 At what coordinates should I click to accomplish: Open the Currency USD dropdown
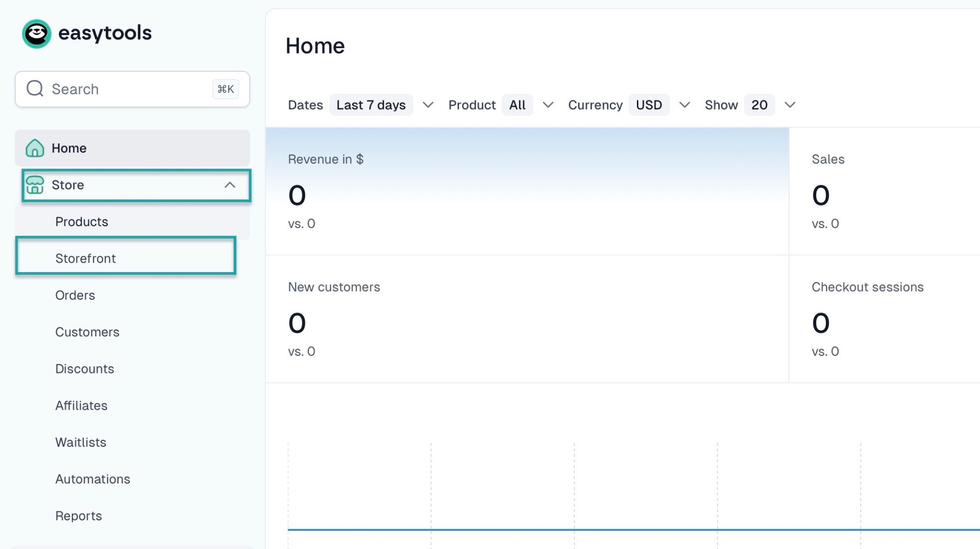649,105
